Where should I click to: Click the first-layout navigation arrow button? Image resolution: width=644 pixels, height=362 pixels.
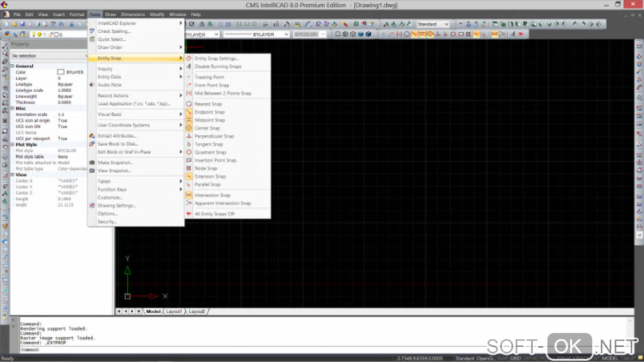[x=119, y=312]
